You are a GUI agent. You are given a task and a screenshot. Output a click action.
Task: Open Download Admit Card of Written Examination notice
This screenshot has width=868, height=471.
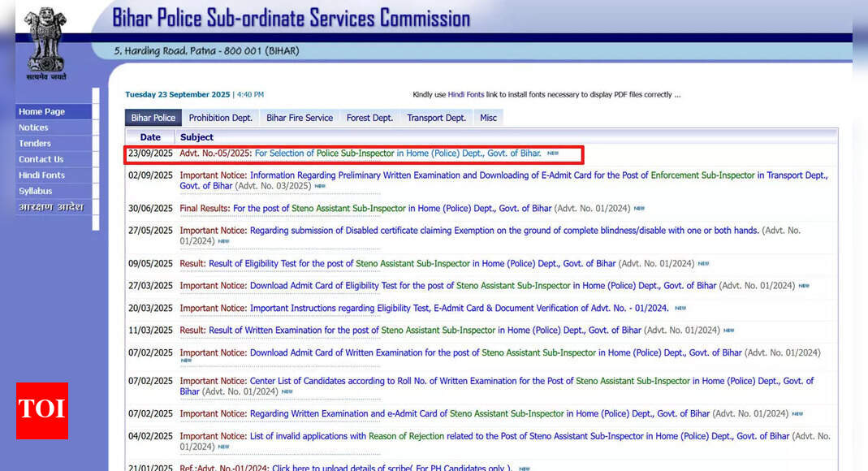click(x=460, y=352)
